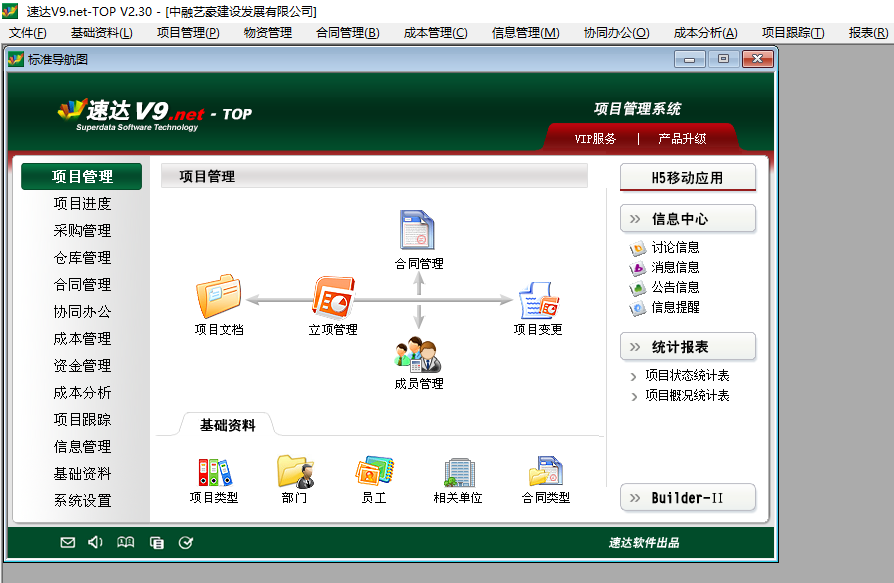This screenshot has width=894, height=583.
Task: Click the 基础资料 tab above the icons row
Action: (227, 425)
